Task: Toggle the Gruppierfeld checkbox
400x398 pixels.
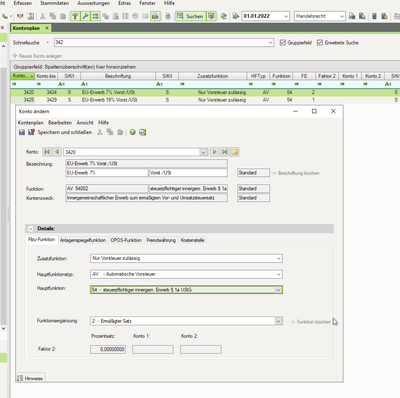Action: pyautogui.click(x=283, y=43)
